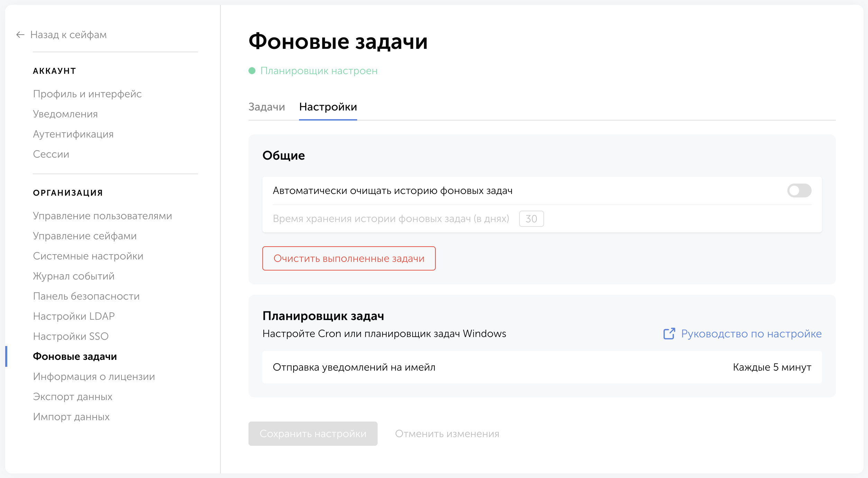Click the Отправка уведомлений на имейл row

(x=542, y=367)
